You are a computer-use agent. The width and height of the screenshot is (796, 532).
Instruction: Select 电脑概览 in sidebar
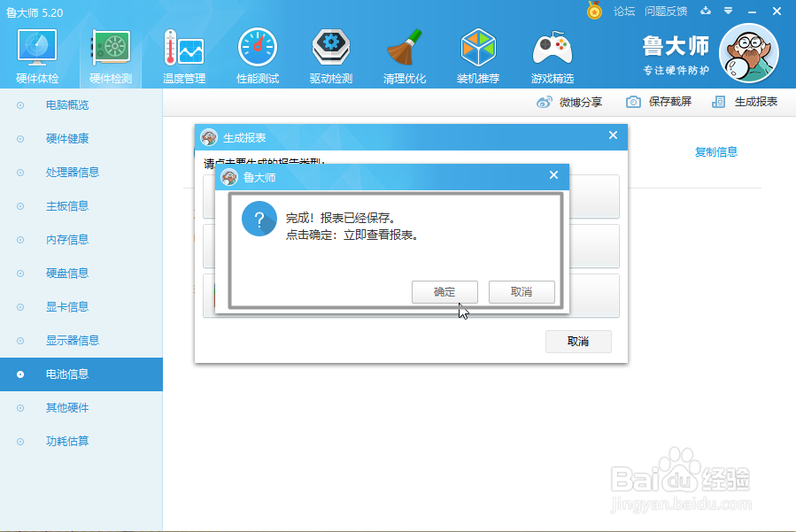point(81,105)
